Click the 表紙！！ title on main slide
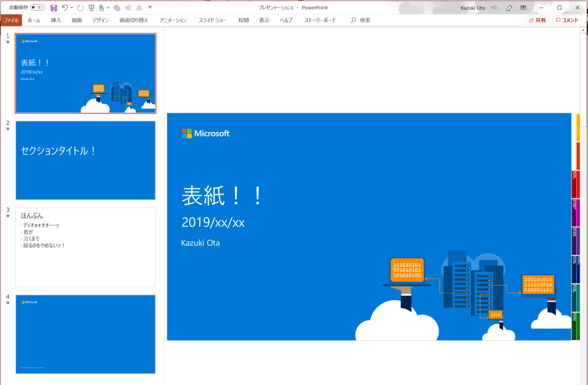This screenshot has height=385, width=588. point(223,196)
